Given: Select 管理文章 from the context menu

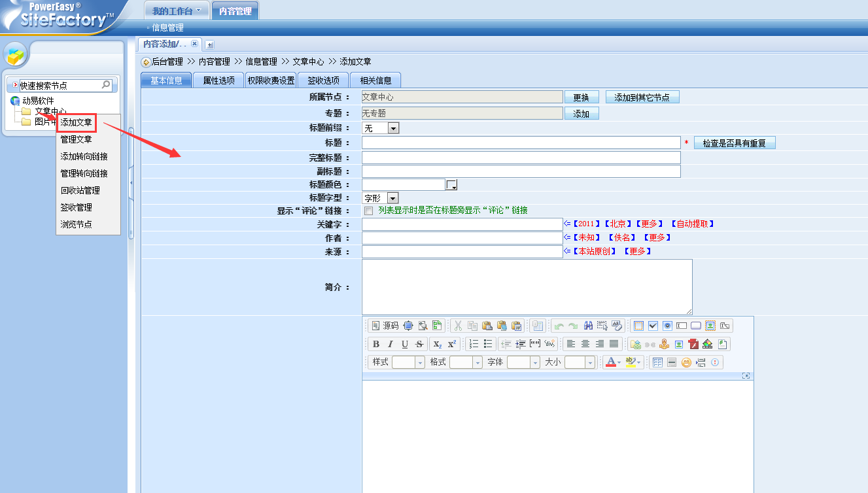Looking at the screenshot, I should click(x=77, y=139).
